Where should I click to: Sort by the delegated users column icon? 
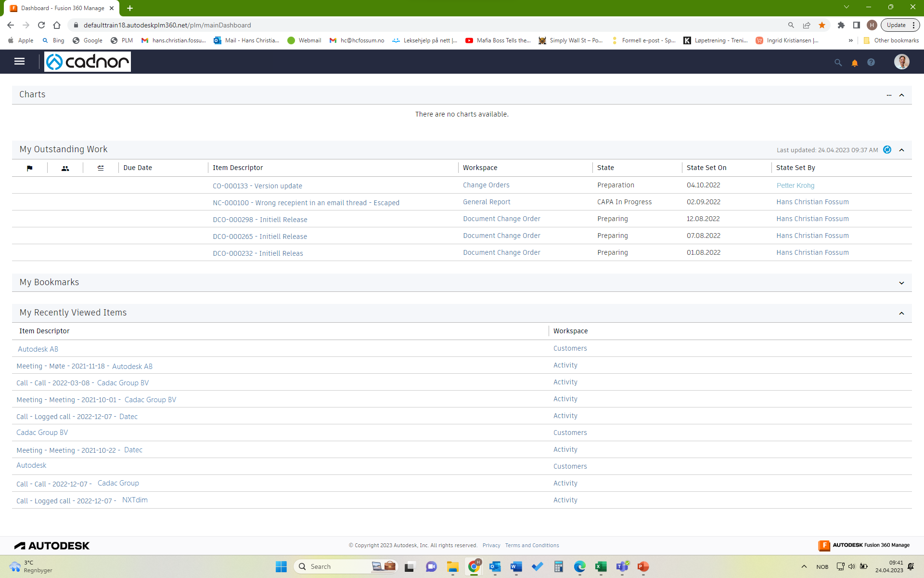[65, 168]
